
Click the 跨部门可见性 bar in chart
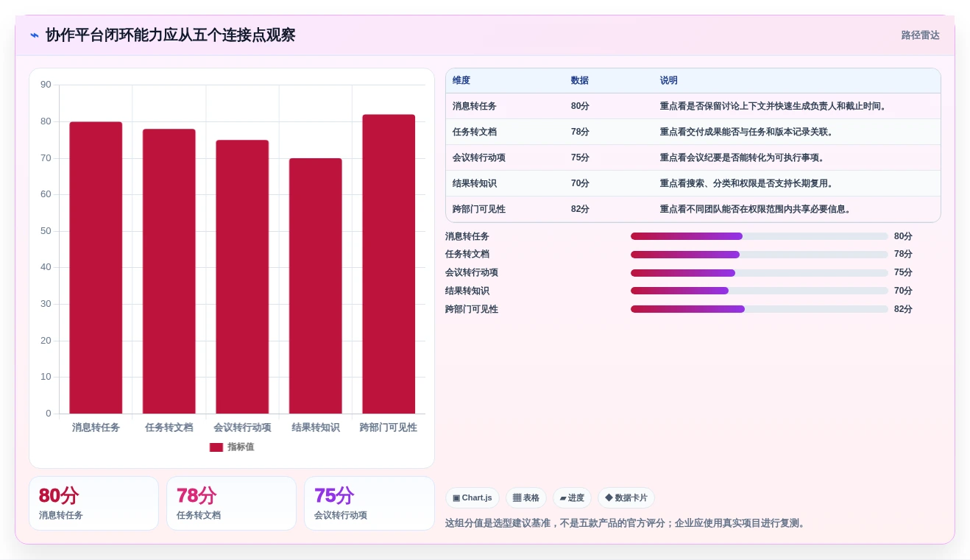click(x=389, y=264)
